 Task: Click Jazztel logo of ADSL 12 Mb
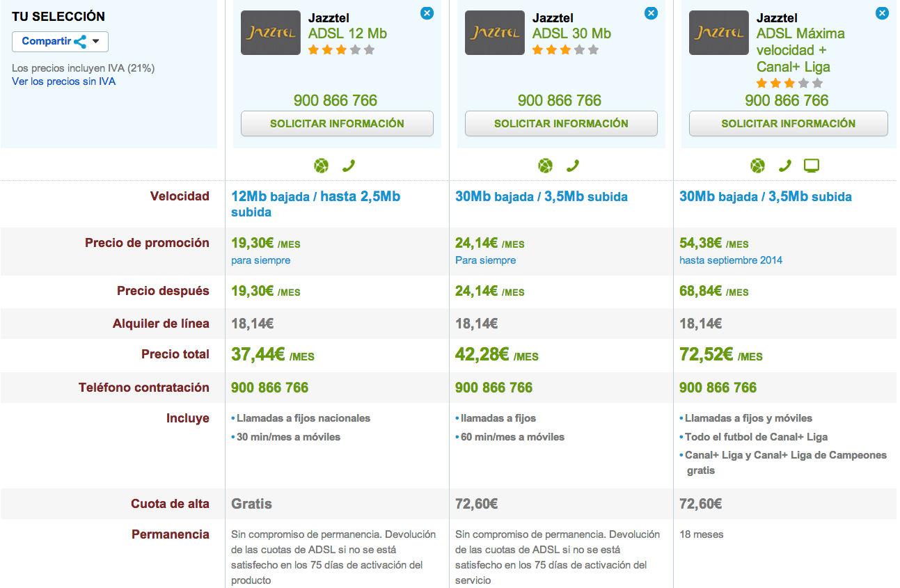pyautogui.click(x=271, y=33)
